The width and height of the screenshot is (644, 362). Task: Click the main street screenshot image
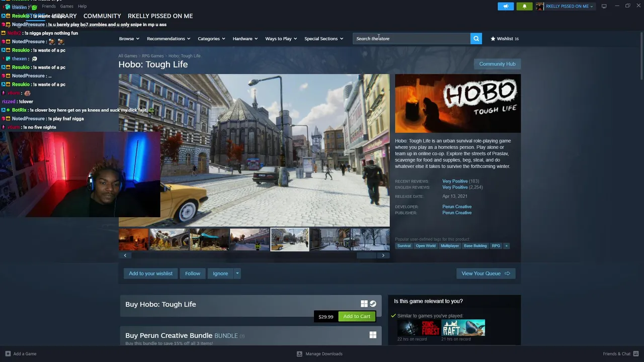254,150
